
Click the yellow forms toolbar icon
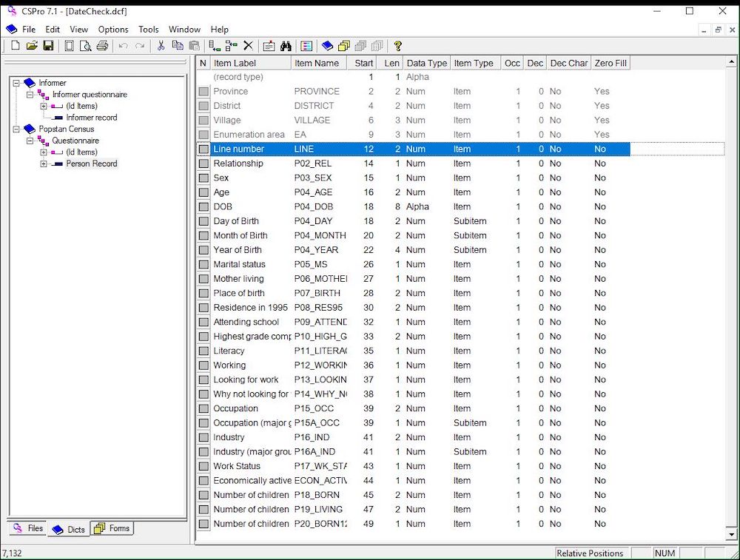pos(344,46)
